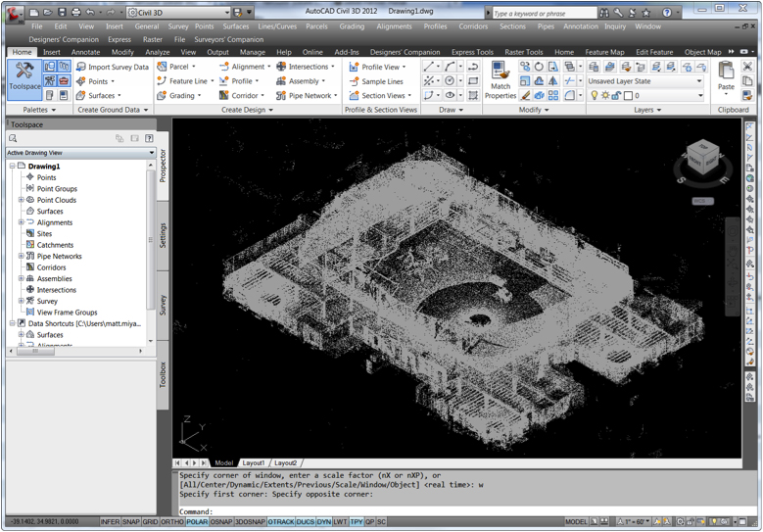Collapse the Drawing1 tree node
Viewport: 763px width, 532px height.
[12, 166]
